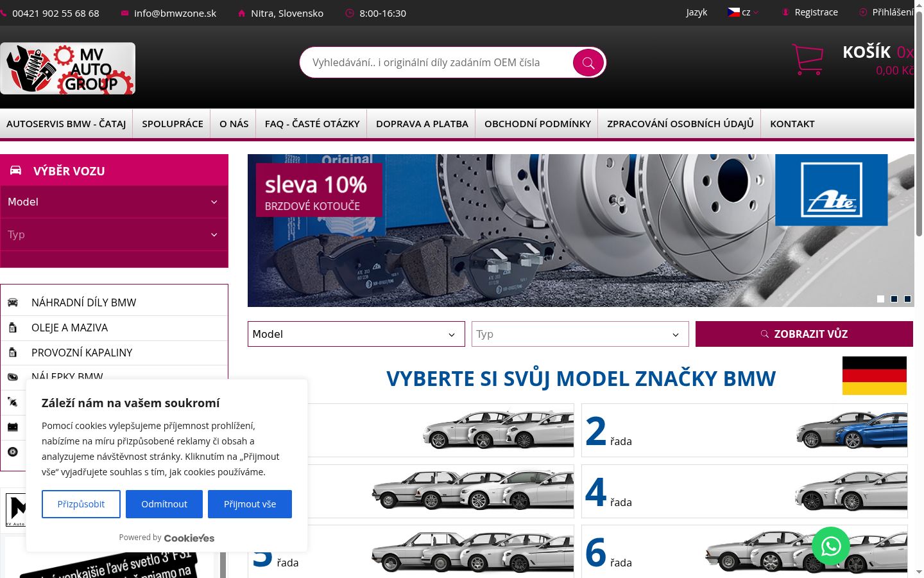Click the Czech flag language icon
This screenshot has width=924, height=578.
click(733, 12)
